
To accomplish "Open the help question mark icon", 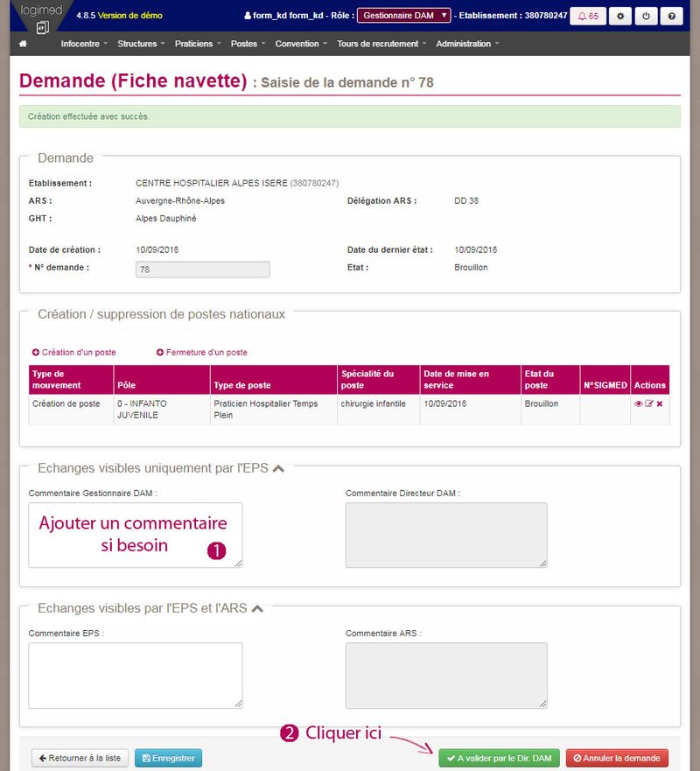I will pyautogui.click(x=671, y=16).
